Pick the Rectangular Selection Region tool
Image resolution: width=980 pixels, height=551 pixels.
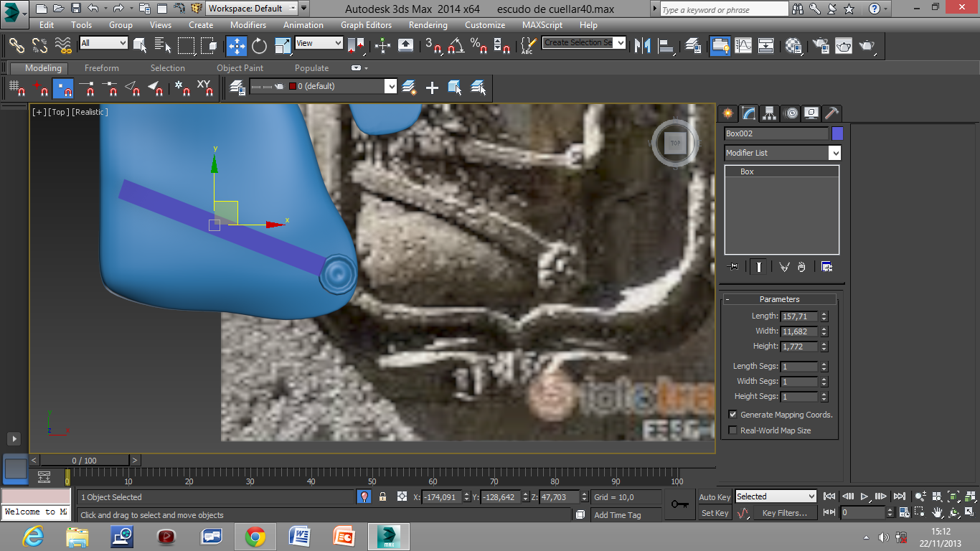[187, 46]
